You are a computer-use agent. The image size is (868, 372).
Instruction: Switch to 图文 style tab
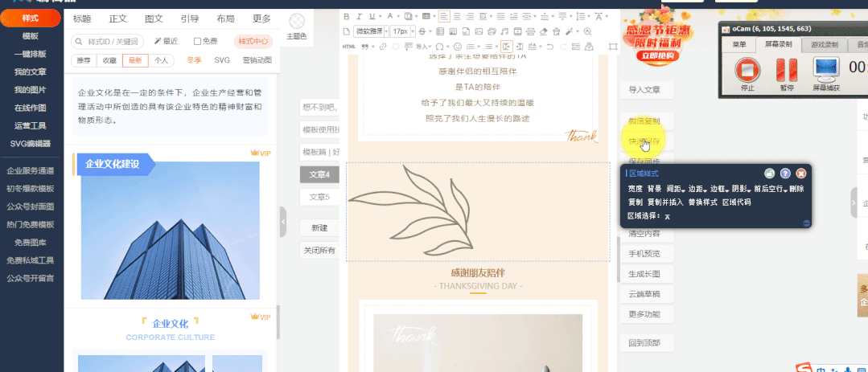coord(154,18)
